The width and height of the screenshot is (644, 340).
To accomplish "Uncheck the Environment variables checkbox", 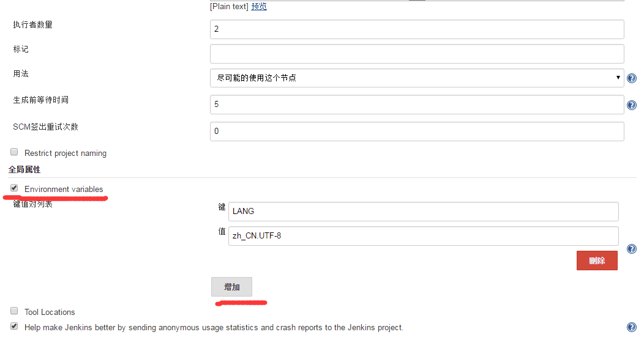I will (x=14, y=188).
